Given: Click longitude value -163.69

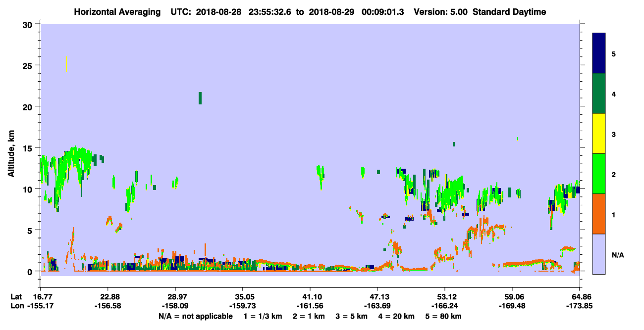Looking at the screenshot, I should click(377, 306).
